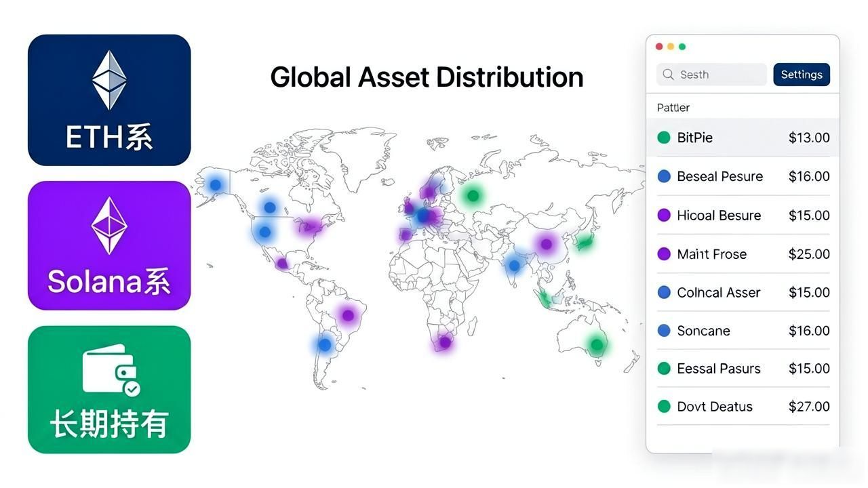Viewport: 868px width, 488px height.
Task: Focus the Sesth search field
Action: pos(711,75)
